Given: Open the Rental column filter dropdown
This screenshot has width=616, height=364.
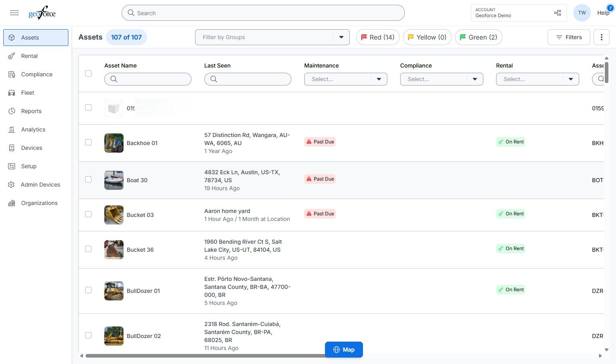Looking at the screenshot, I should click(538, 79).
